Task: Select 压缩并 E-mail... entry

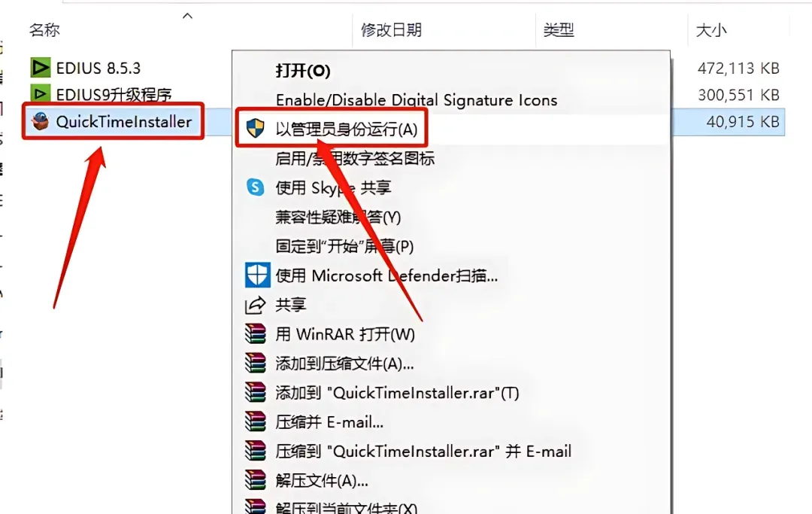Action: [x=329, y=421]
